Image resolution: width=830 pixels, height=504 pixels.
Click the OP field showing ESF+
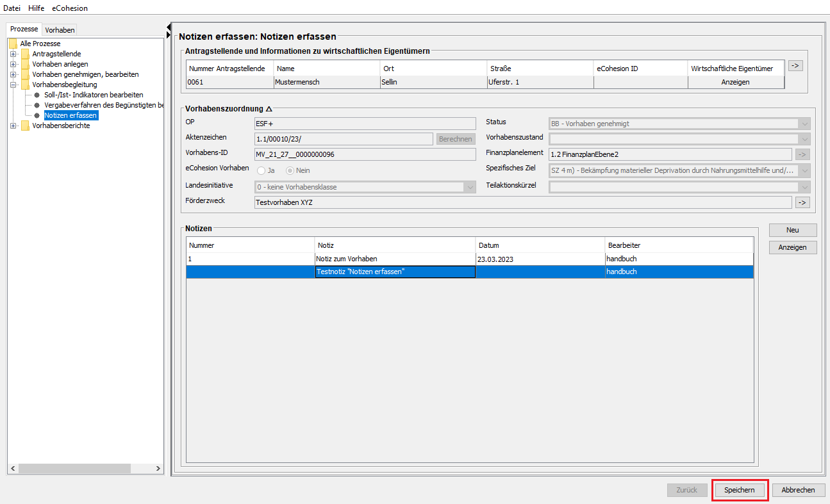[x=365, y=124]
